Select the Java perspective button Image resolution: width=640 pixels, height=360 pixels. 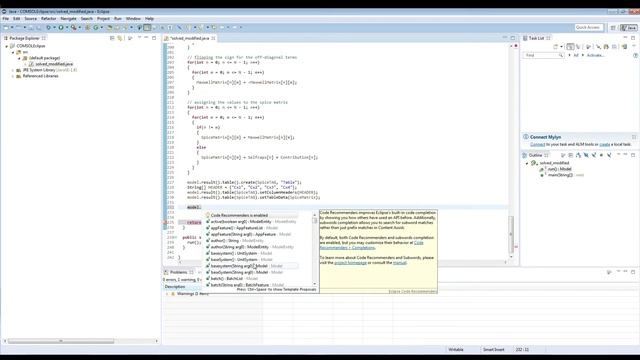click(x=629, y=27)
